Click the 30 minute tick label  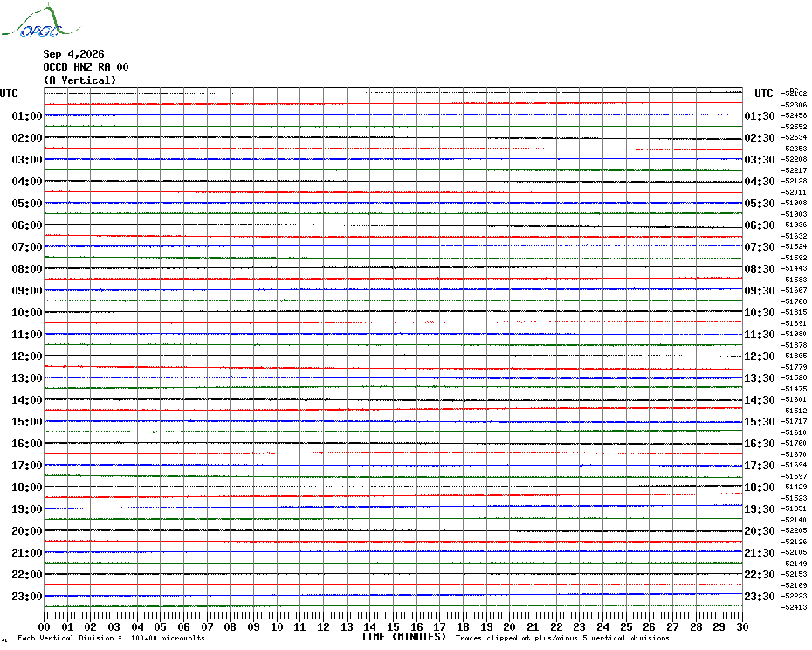click(742, 627)
